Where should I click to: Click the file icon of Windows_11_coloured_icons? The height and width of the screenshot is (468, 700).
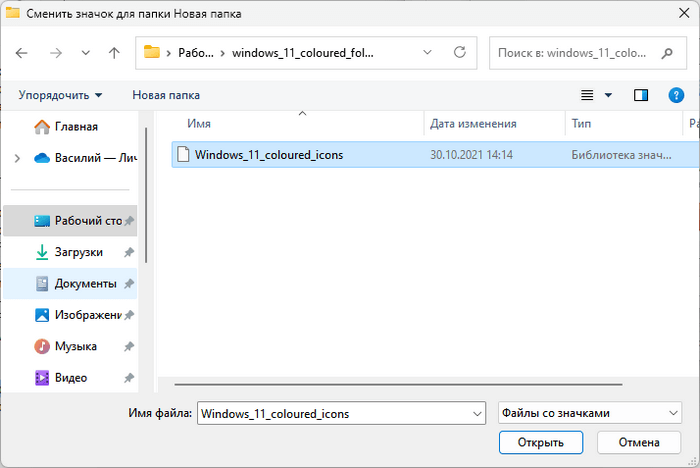coord(183,155)
